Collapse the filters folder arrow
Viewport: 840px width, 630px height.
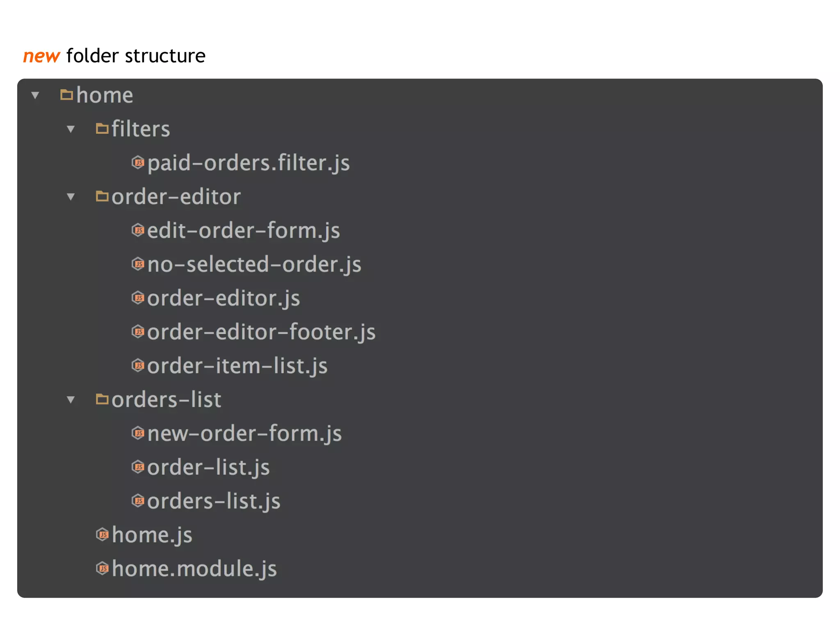point(71,130)
